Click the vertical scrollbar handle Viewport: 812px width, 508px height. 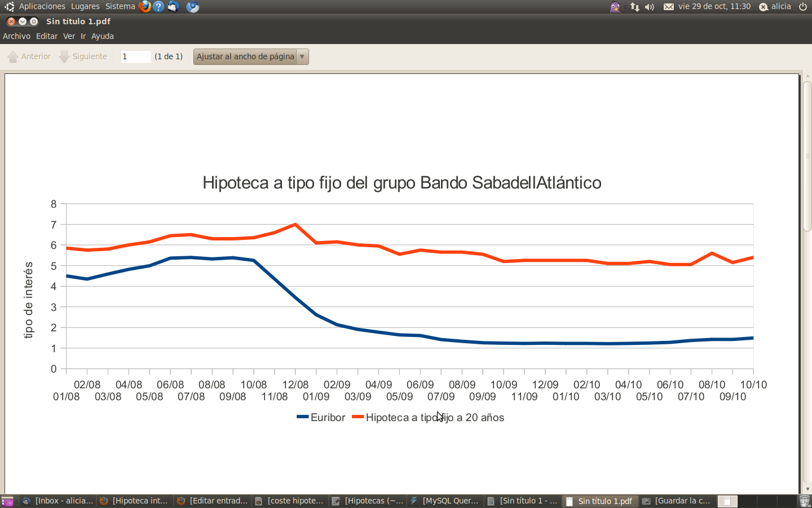coord(807,156)
